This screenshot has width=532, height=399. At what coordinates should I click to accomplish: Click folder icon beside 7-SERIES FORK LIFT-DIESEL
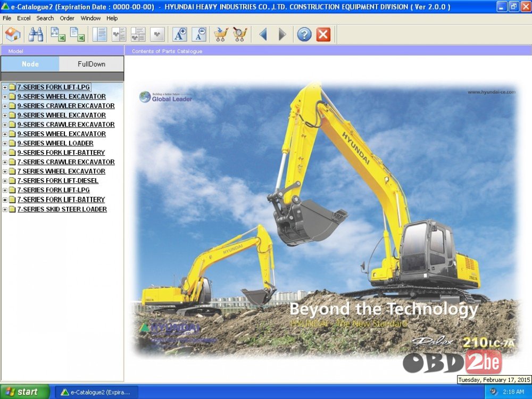pyautogui.click(x=12, y=180)
